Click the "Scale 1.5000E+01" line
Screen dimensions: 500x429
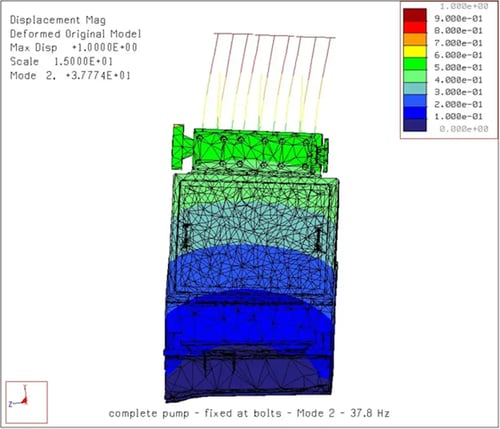pos(61,62)
